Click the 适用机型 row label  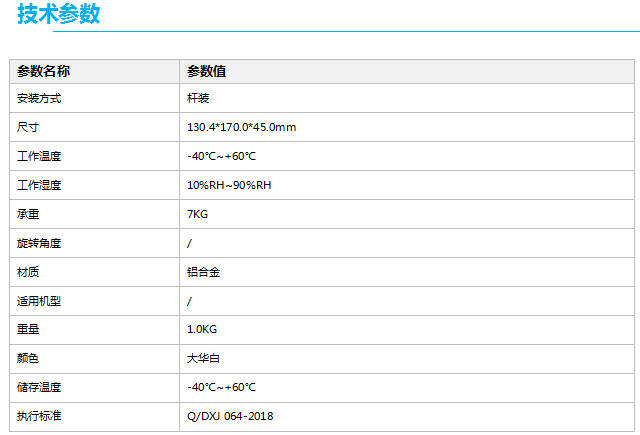point(40,301)
